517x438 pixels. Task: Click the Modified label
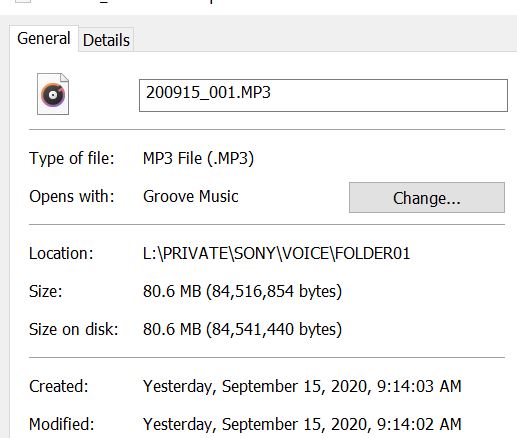pos(62,424)
